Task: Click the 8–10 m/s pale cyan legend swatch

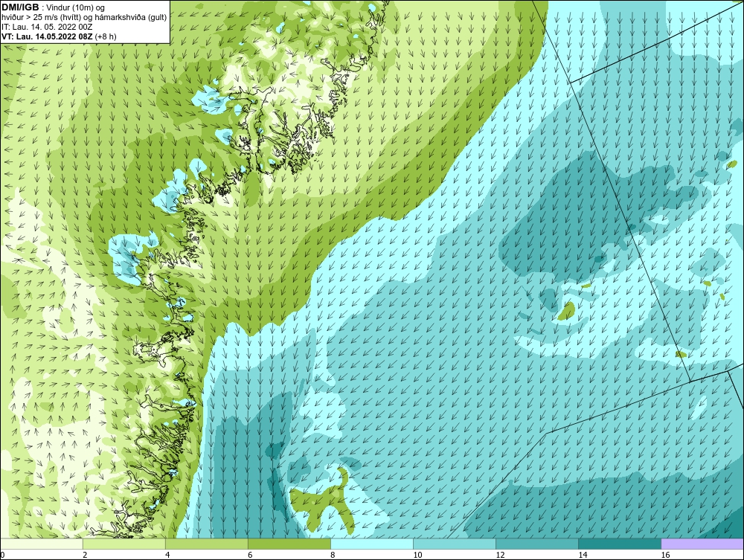Action: coord(371,544)
